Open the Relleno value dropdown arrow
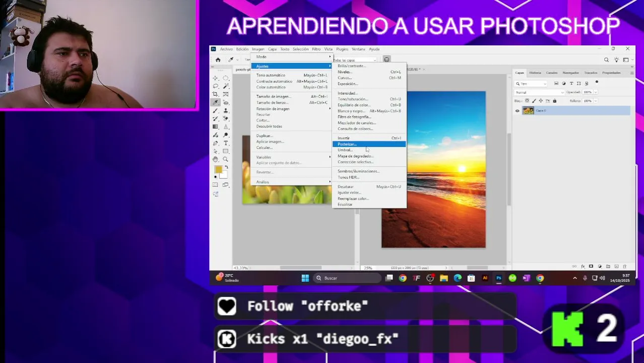Viewport: 644px width, 363px height. coord(595,101)
